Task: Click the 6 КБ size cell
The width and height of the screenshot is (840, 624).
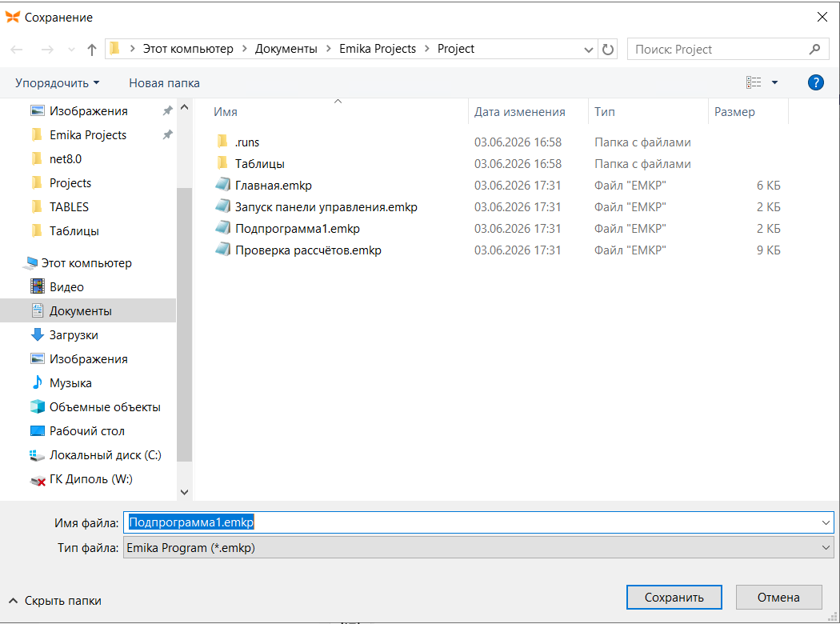Action: (768, 186)
